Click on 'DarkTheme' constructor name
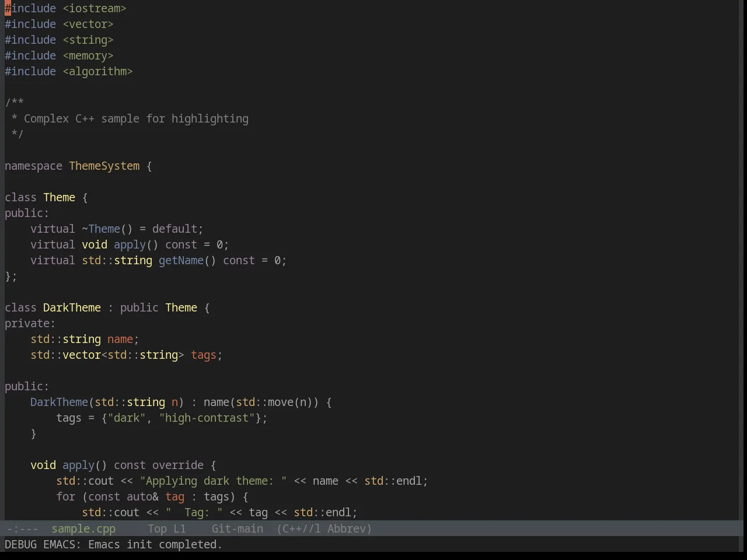747x560 pixels. click(x=59, y=402)
